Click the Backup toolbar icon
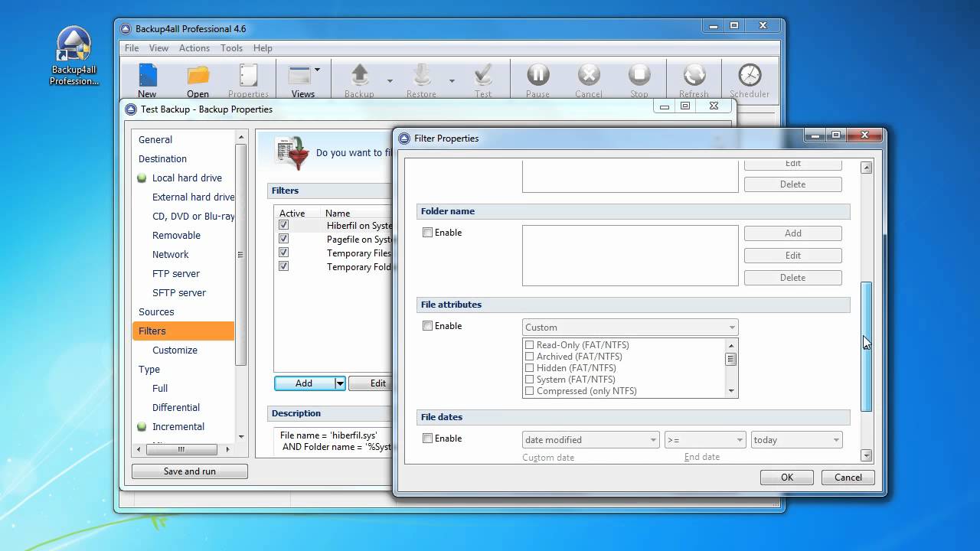Viewport: 980px width, 551px height. click(359, 75)
